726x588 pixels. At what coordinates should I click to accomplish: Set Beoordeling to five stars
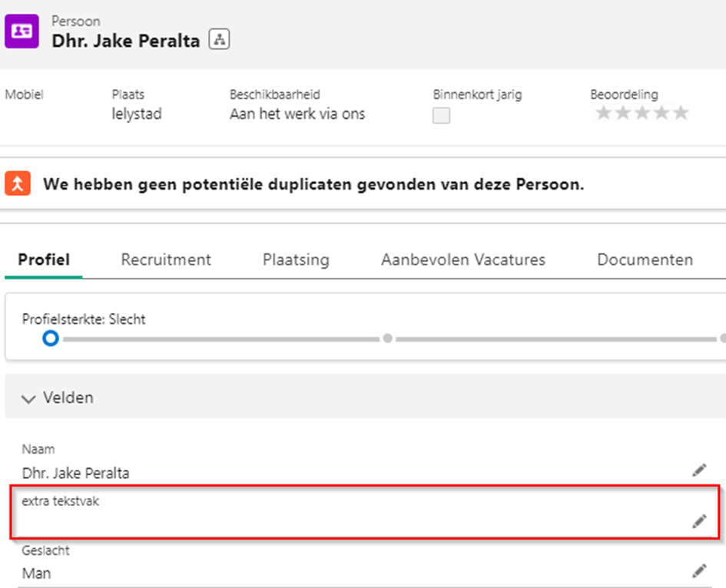(x=681, y=112)
